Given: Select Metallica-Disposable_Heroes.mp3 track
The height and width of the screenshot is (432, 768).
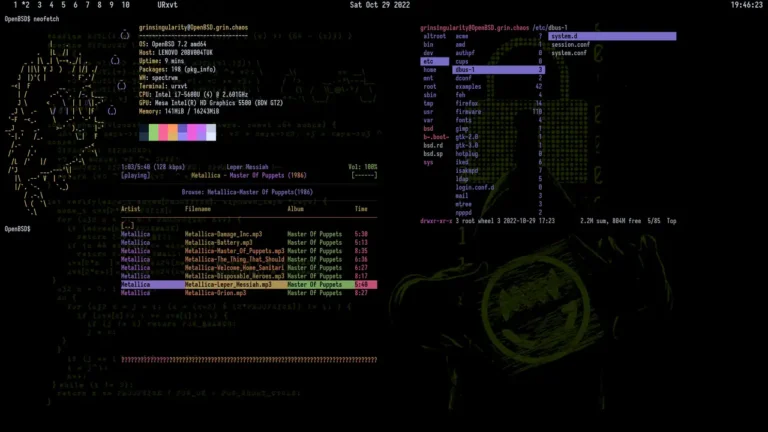Looking at the screenshot, I should pos(234,276).
